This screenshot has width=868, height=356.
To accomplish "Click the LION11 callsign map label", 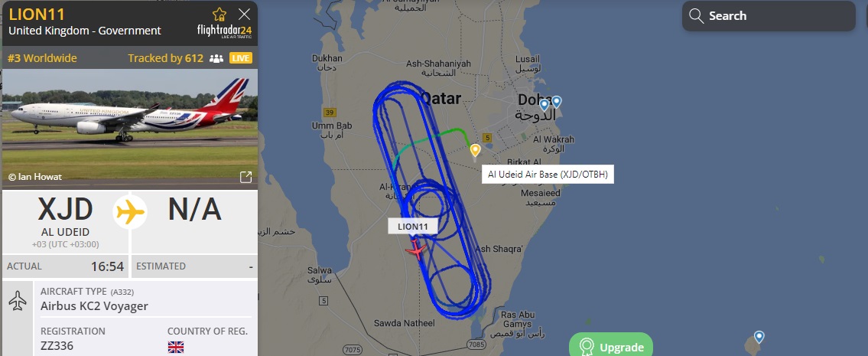I will point(412,227).
